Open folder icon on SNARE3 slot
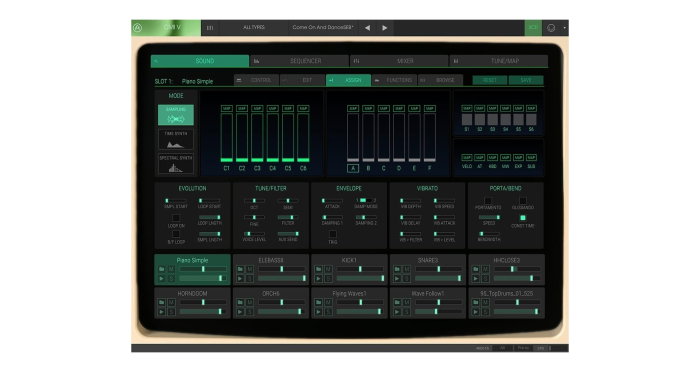The height and width of the screenshot is (372, 700). (397, 269)
